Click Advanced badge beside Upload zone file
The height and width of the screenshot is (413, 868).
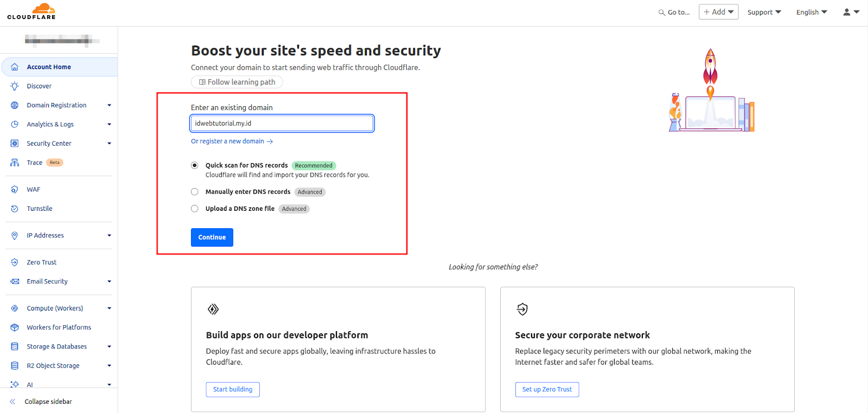[x=294, y=209]
